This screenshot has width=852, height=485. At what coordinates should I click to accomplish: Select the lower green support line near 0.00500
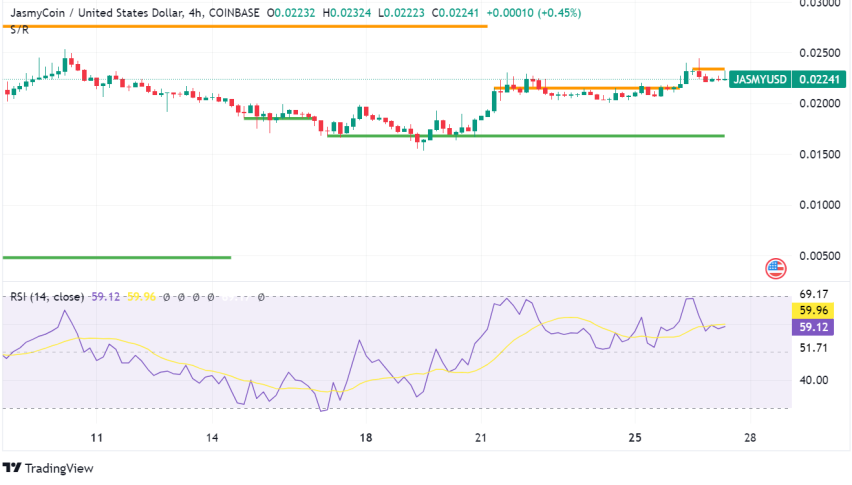[115, 257]
